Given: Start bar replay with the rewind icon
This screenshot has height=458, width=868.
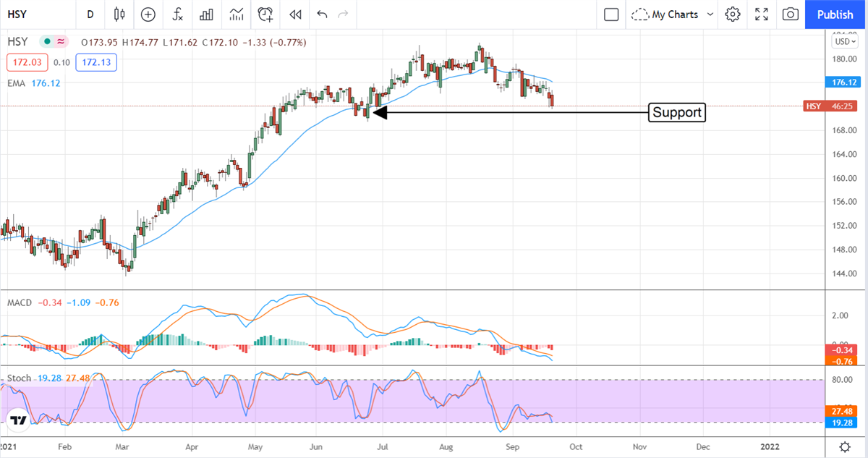Looking at the screenshot, I should (294, 14).
